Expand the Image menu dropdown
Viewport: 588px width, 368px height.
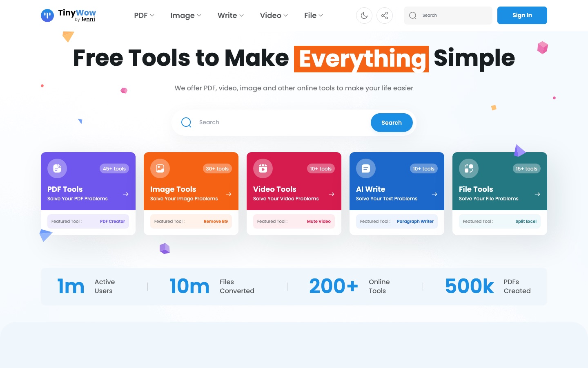coord(186,16)
